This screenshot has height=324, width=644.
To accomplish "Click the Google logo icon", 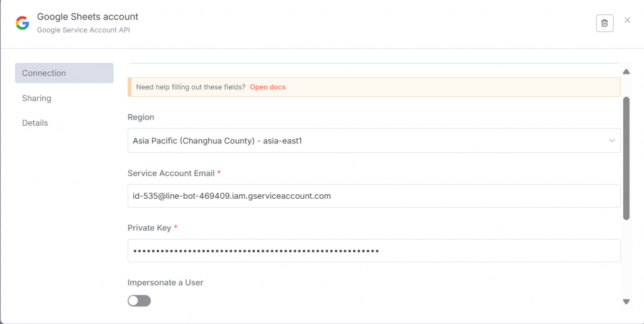I will point(22,23).
